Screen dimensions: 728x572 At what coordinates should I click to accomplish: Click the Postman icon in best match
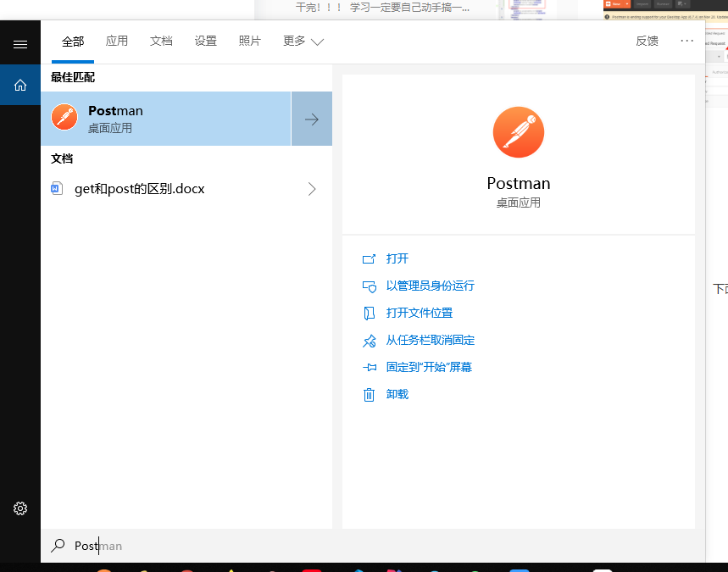pos(64,117)
